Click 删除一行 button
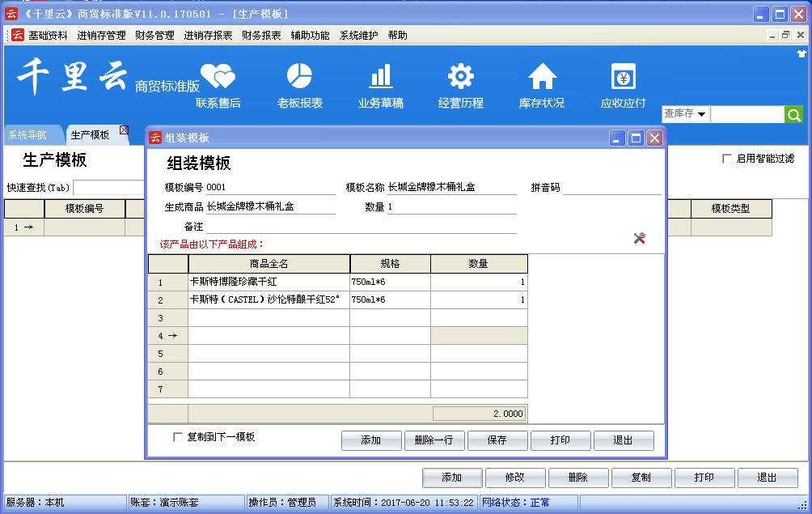Viewport: 812px width, 514px height. (x=434, y=440)
